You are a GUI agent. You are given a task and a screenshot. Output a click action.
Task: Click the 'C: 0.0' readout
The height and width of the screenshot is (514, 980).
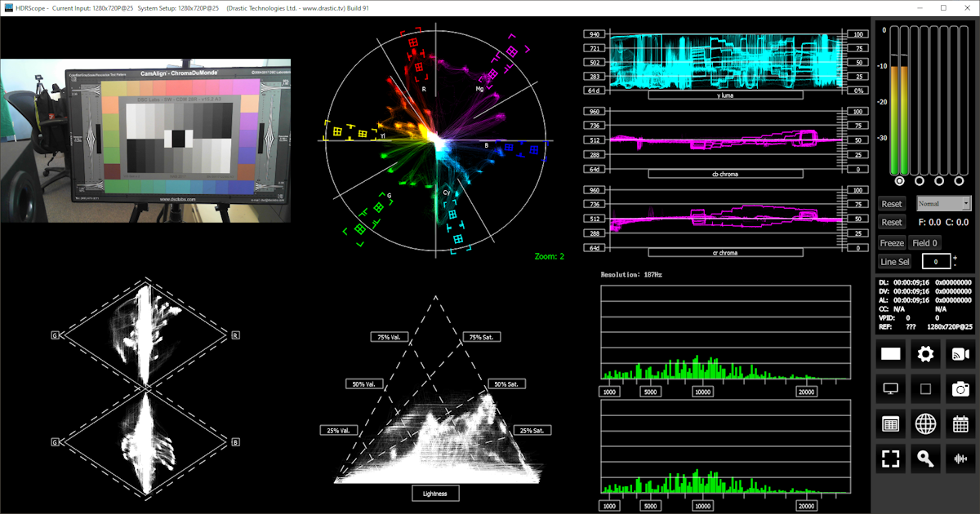[957, 222]
